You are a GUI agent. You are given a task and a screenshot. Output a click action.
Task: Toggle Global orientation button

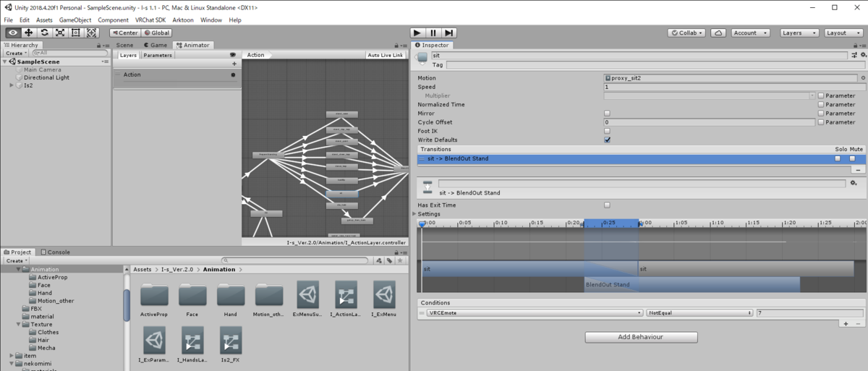tap(156, 33)
